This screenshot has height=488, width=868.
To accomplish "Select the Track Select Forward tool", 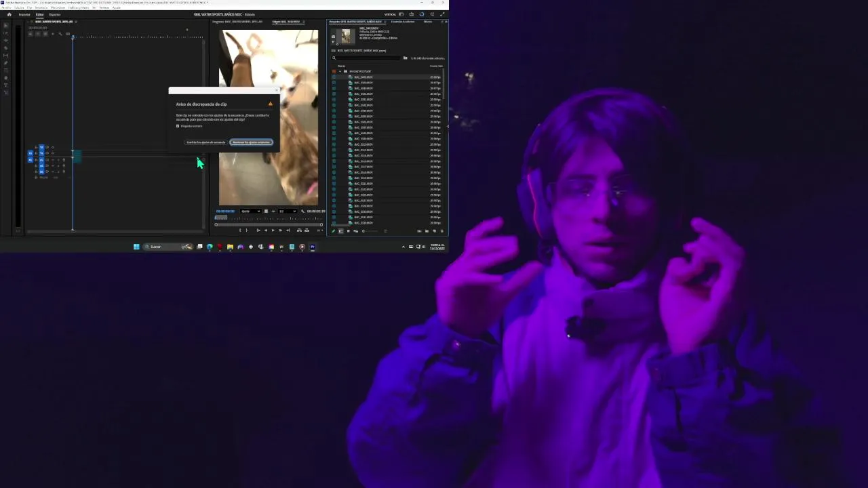I will click(x=6, y=33).
